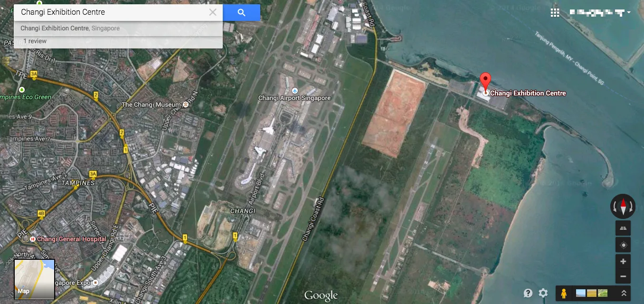Clear the search box with the X
Image resolution: width=644 pixels, height=304 pixels.
coord(213,12)
